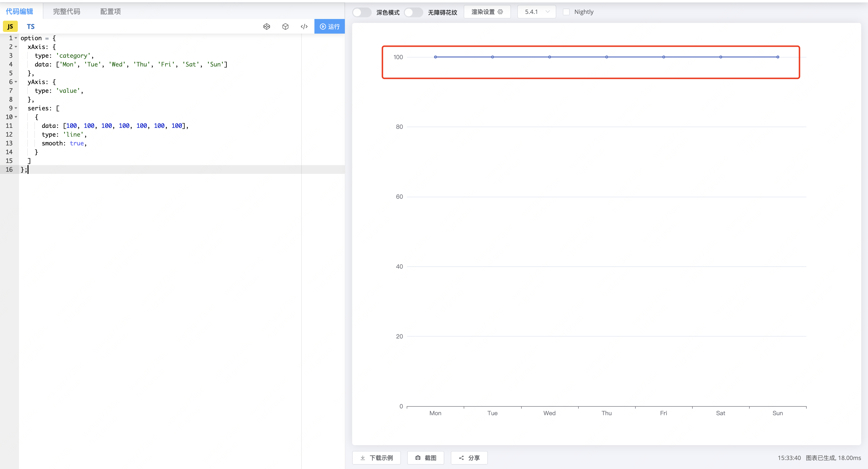The width and height of the screenshot is (868, 469).
Task: Open the 配置项 tab
Action: pos(110,11)
